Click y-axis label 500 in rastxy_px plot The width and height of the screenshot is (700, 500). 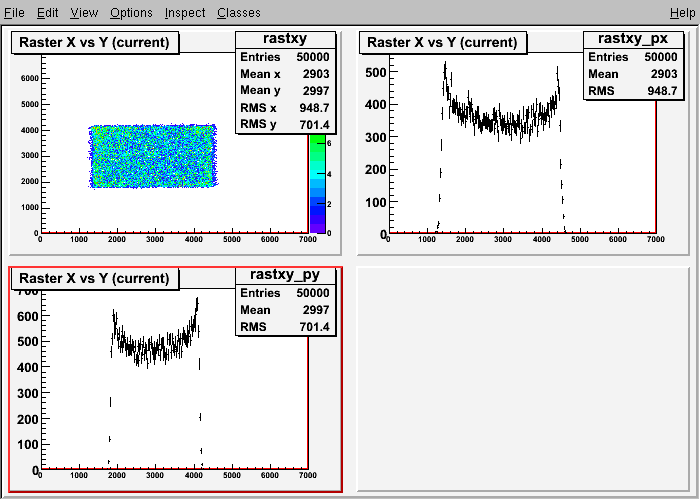(x=375, y=72)
